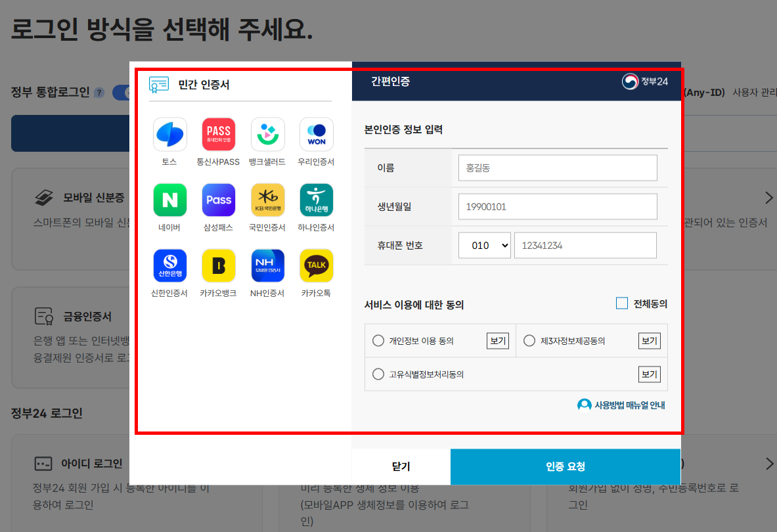The image size is (777, 532).
Task: Click the 사용방법 매뉴얼 안내 person icon
Action: point(585,405)
